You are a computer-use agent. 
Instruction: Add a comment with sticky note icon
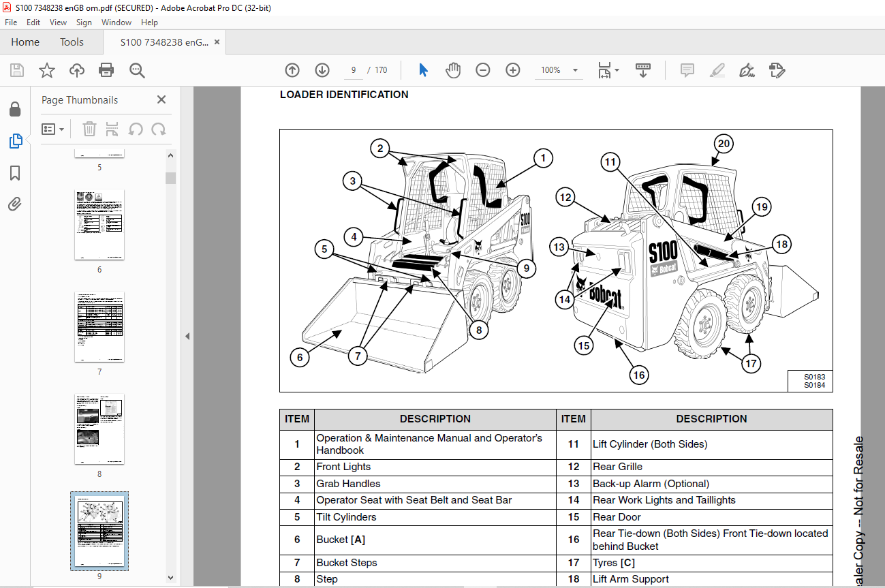coord(687,70)
